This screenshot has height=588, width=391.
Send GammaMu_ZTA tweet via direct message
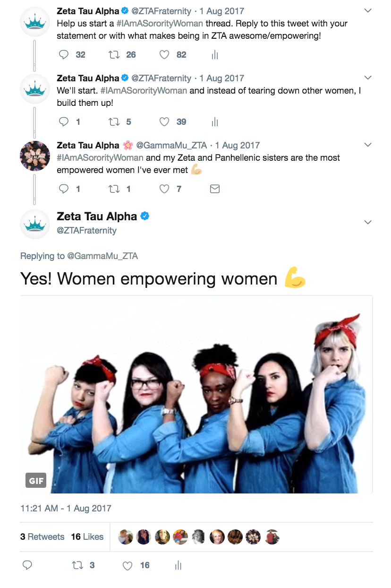pyautogui.click(x=214, y=189)
